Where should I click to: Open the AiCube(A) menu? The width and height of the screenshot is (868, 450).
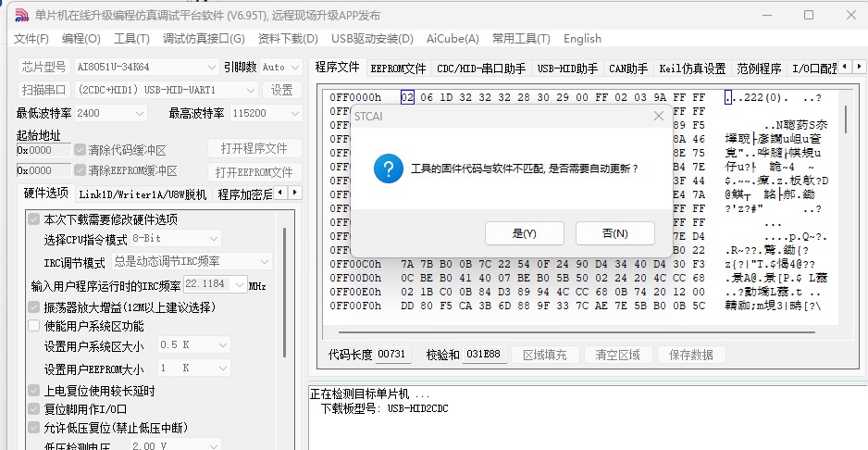[453, 39]
